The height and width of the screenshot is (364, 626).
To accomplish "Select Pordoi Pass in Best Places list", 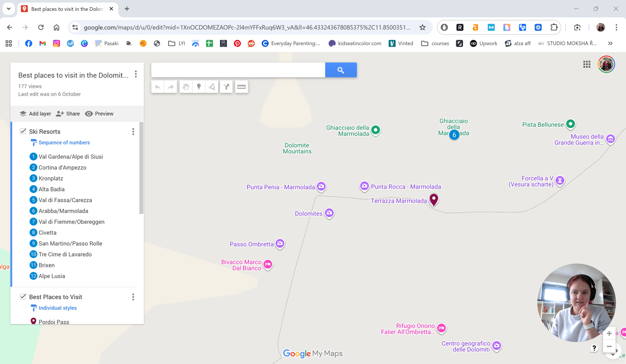I will (50, 321).
